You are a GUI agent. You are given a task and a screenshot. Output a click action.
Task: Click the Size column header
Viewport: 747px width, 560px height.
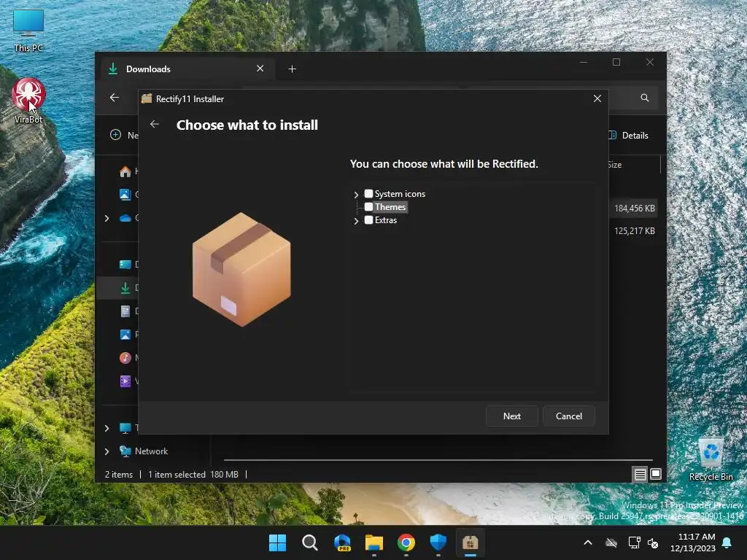(x=615, y=165)
